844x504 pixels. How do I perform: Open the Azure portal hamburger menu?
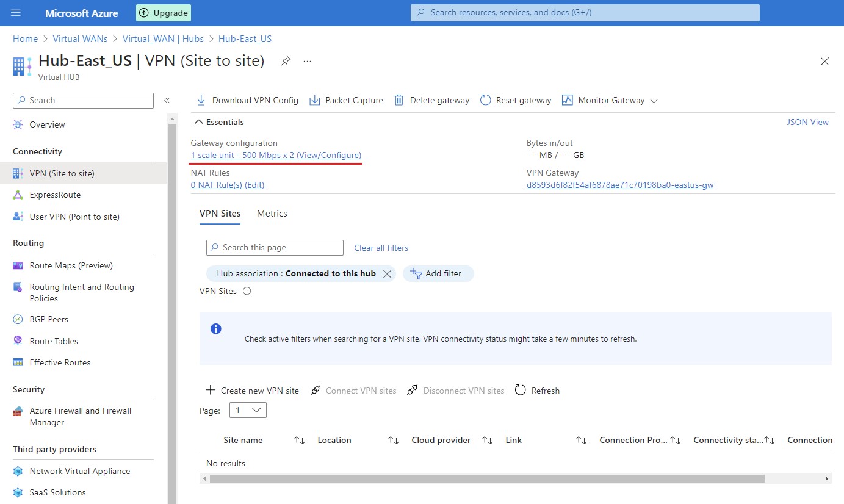(16, 13)
